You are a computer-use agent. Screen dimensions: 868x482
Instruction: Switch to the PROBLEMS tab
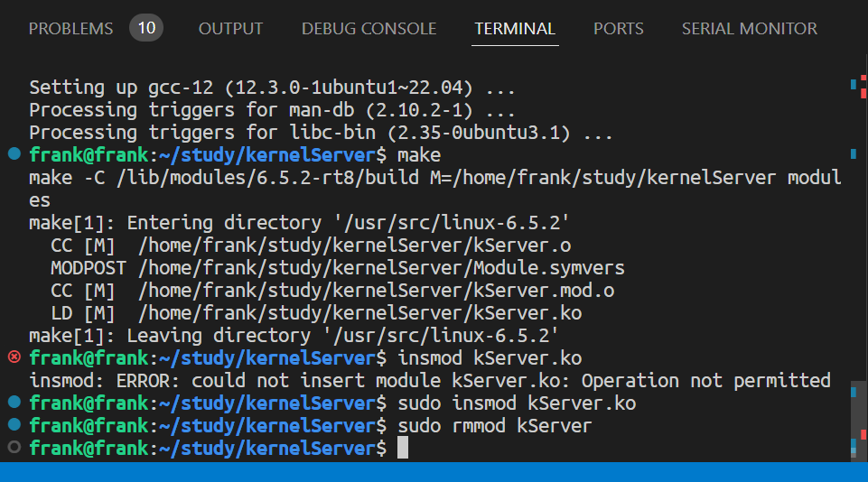click(x=70, y=29)
